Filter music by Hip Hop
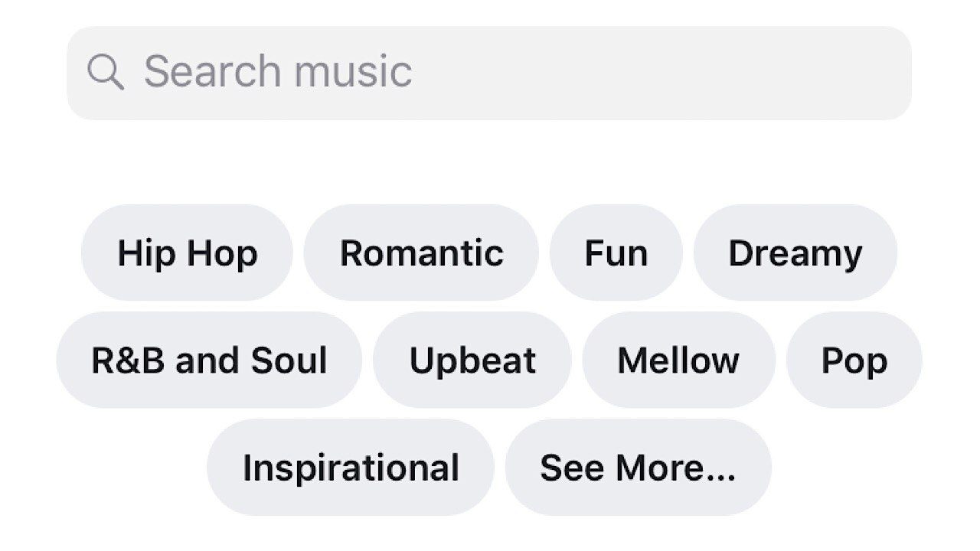980x551 pixels. [x=187, y=253]
